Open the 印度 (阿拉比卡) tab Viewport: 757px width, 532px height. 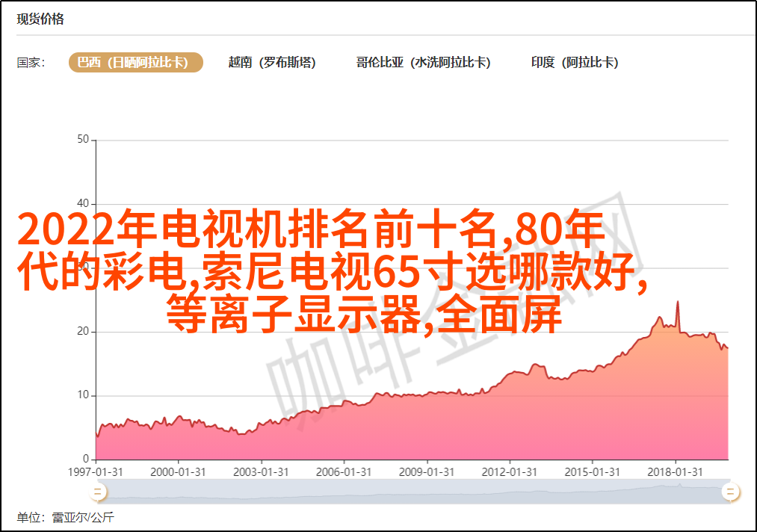(575, 63)
